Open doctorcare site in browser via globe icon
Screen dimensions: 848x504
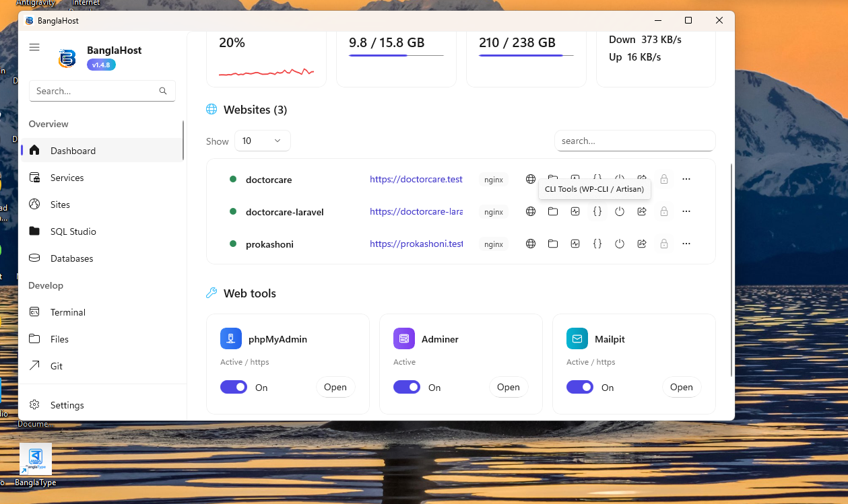tap(531, 179)
